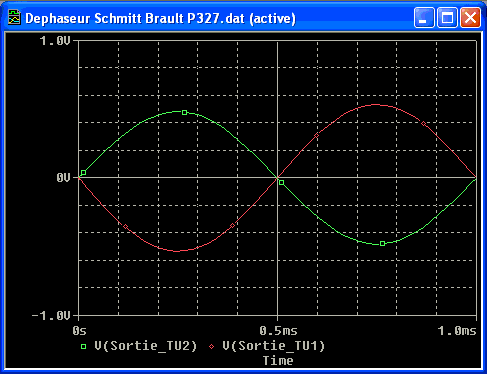Click the 1.0ms x-axis label
487x374 pixels.
click(x=457, y=331)
